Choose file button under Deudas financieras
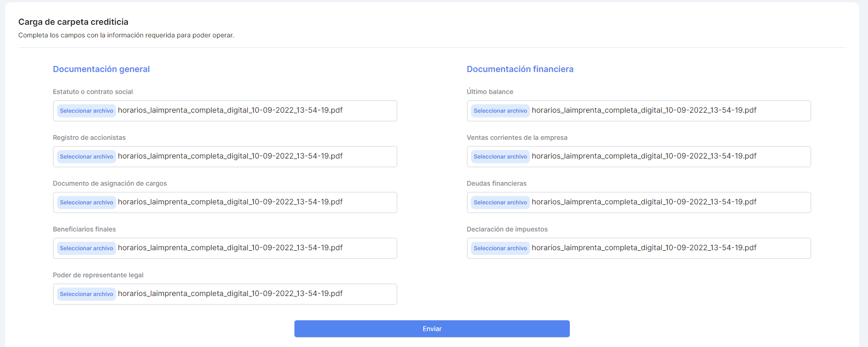 pos(500,202)
